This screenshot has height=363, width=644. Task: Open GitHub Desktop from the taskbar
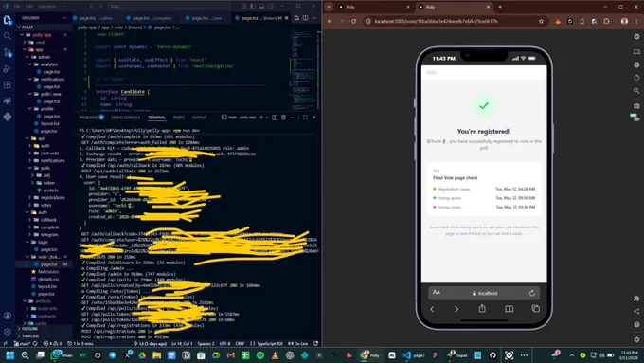[x=492, y=355]
